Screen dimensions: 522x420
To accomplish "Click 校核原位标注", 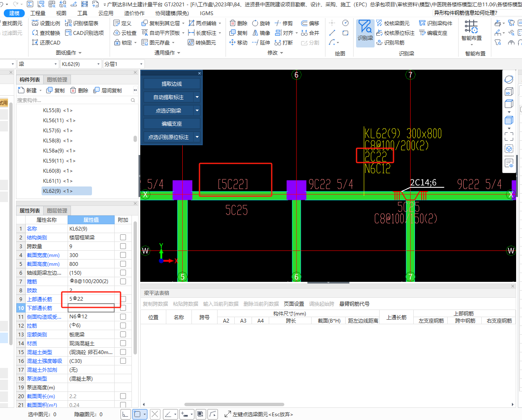I will click(x=395, y=33).
